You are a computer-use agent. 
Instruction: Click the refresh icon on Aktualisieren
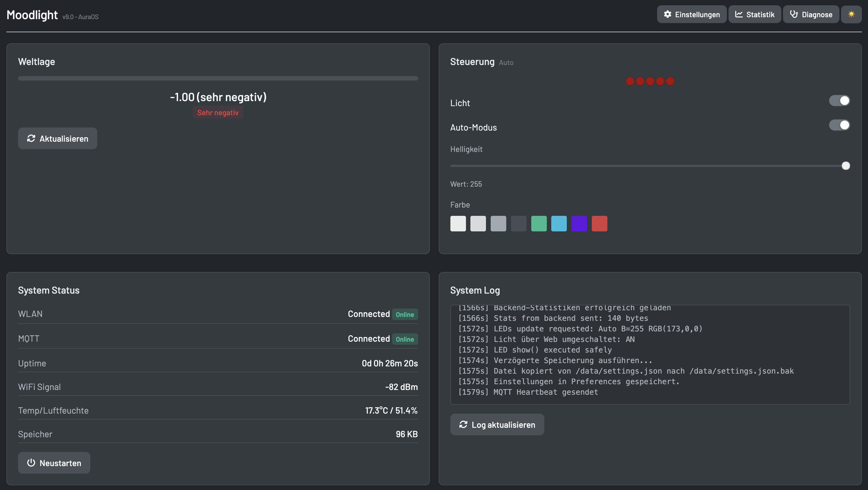tap(31, 138)
